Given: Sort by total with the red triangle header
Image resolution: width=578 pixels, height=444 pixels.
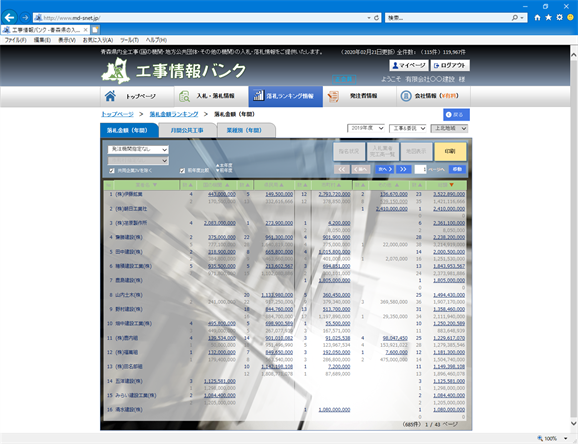Looking at the screenshot, I should pyautogui.click(x=451, y=185).
